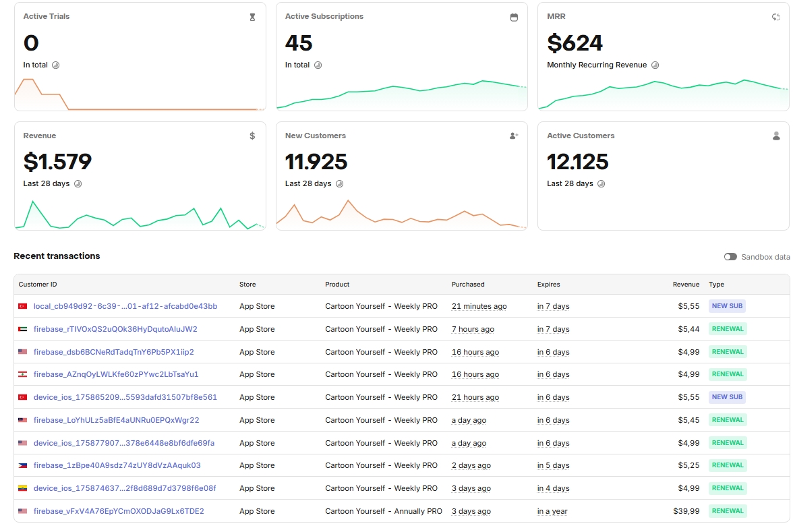Click the '21 minutes ago' purchased timestamp
The image size is (793, 532).
[479, 306]
